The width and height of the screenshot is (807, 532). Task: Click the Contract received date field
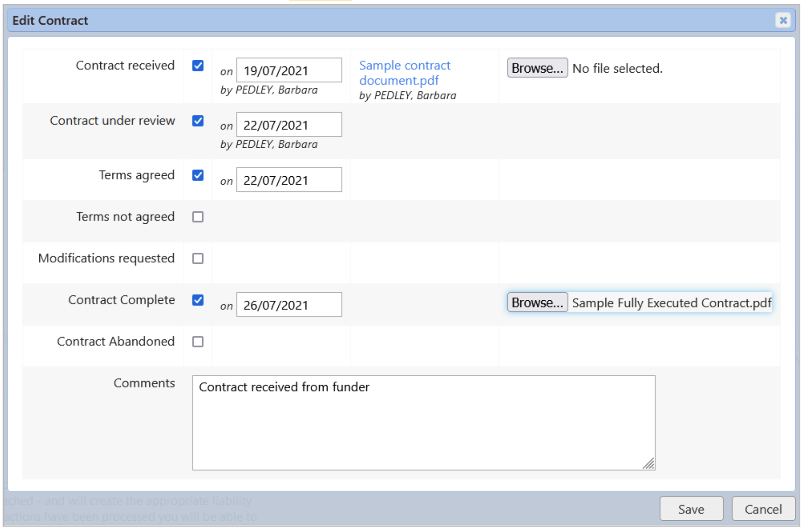coord(289,70)
